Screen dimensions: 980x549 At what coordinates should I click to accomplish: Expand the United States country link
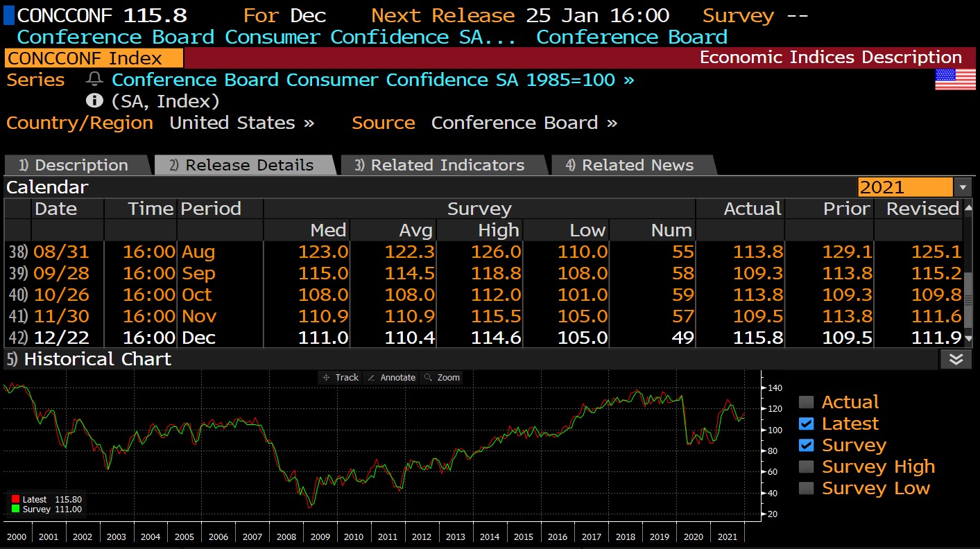coord(241,123)
